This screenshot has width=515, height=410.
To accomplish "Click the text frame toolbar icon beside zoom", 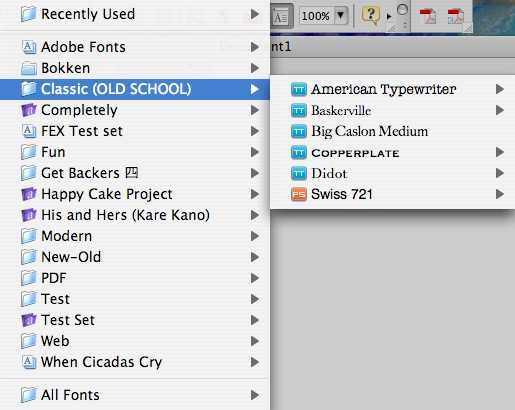I will (x=280, y=17).
